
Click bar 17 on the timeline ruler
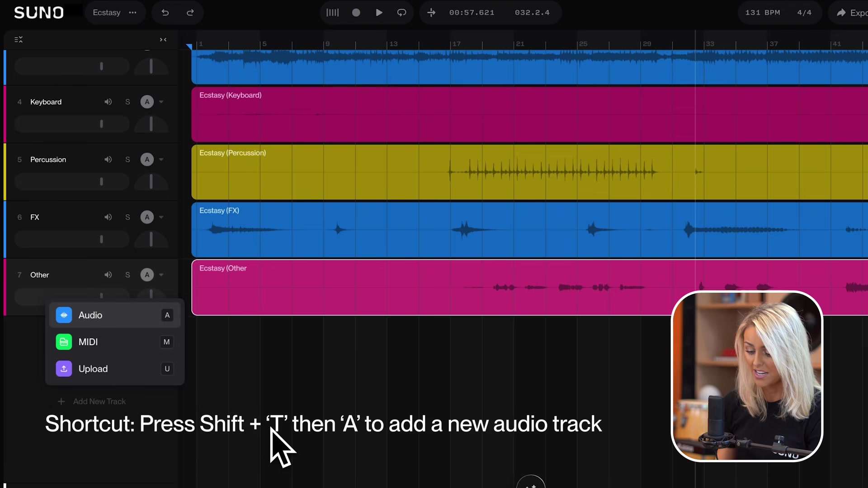pos(457,44)
